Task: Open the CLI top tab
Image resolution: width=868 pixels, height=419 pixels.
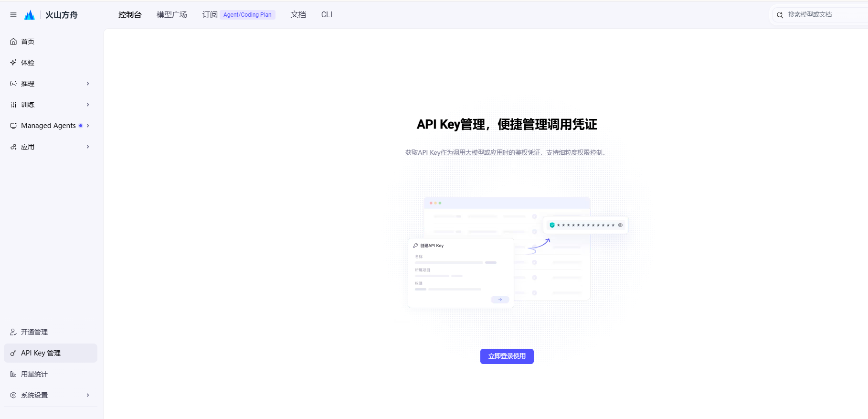Action: (327, 15)
